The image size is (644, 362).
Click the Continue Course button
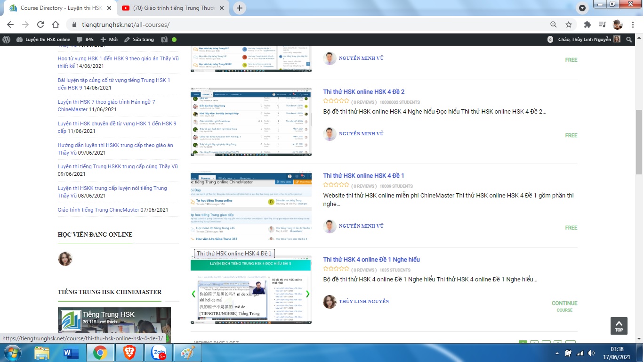[564, 306]
